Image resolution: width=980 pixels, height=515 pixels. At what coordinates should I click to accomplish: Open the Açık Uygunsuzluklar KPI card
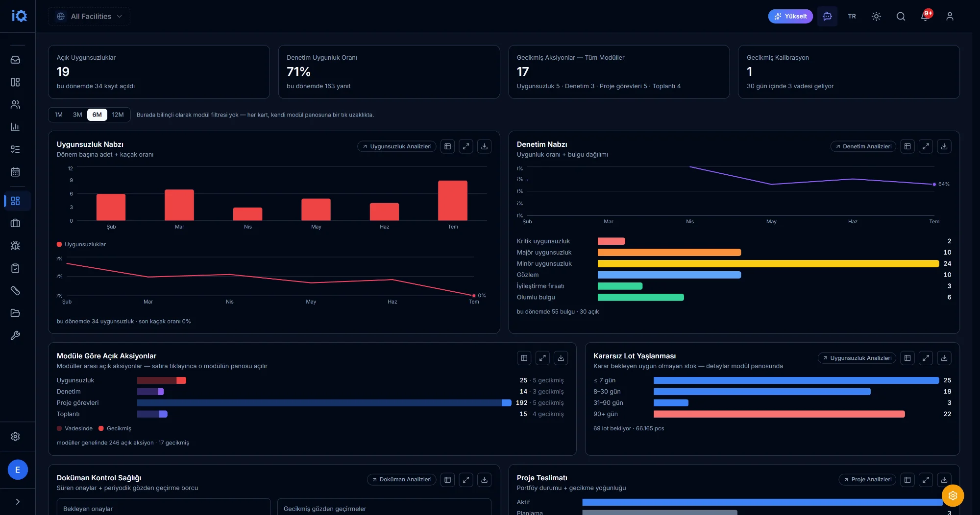click(159, 72)
